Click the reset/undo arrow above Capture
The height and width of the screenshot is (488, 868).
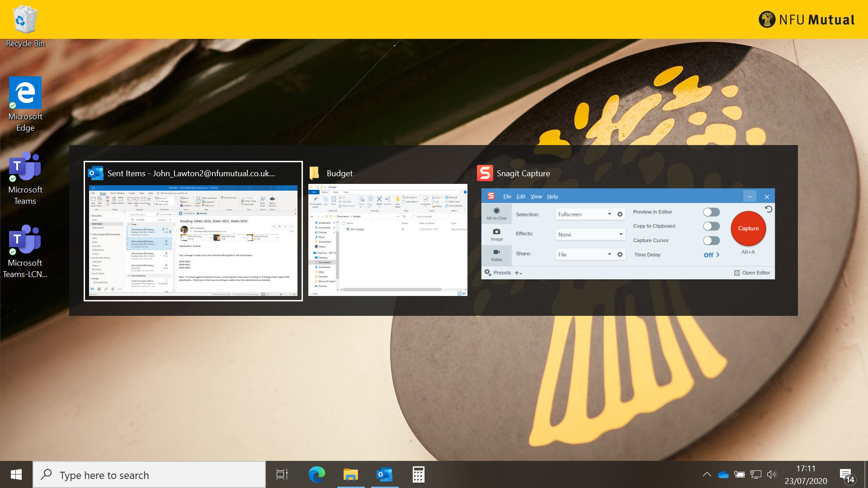(x=768, y=209)
